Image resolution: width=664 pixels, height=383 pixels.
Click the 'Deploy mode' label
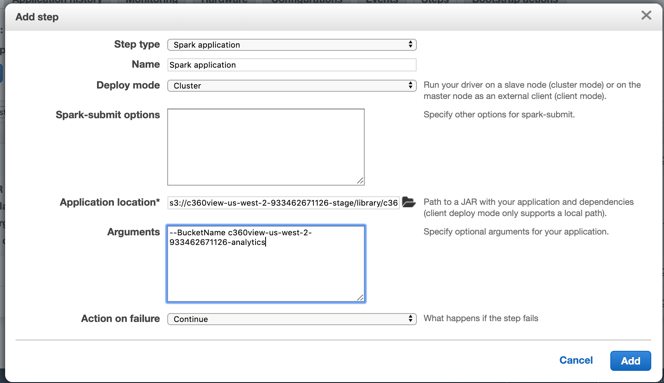[x=128, y=85]
